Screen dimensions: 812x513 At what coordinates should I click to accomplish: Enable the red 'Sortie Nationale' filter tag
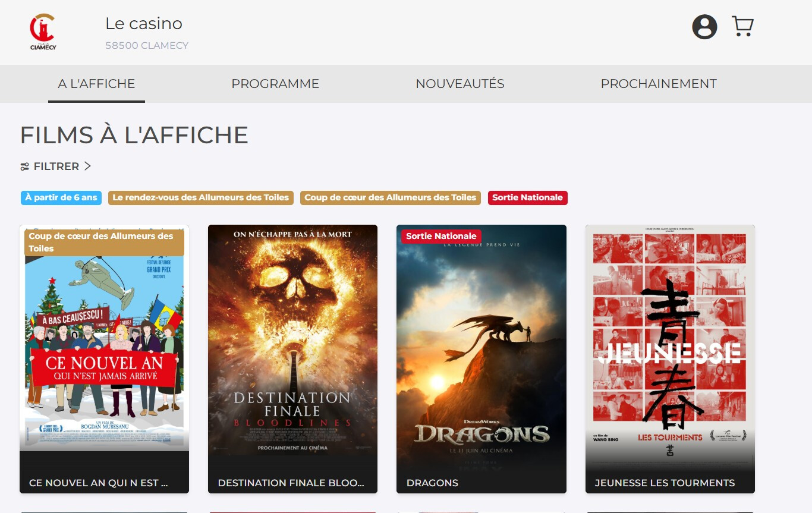tap(527, 198)
